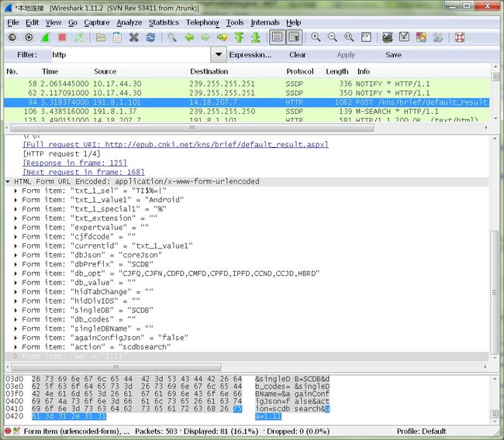Toggle auto scroll in live capture
The image size is (504, 440).
(x=294, y=37)
